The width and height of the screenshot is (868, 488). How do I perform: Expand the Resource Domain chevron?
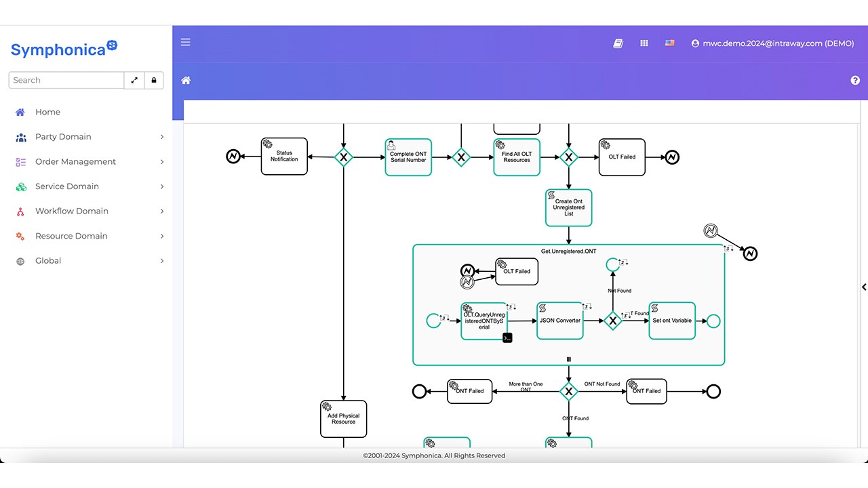(162, 236)
